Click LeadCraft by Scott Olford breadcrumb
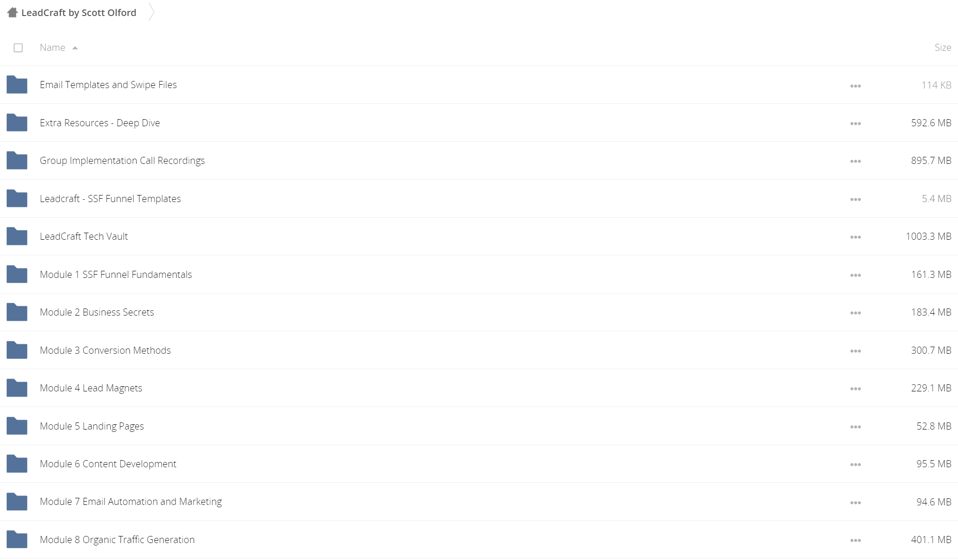This screenshot has height=560, width=958. 79,13
